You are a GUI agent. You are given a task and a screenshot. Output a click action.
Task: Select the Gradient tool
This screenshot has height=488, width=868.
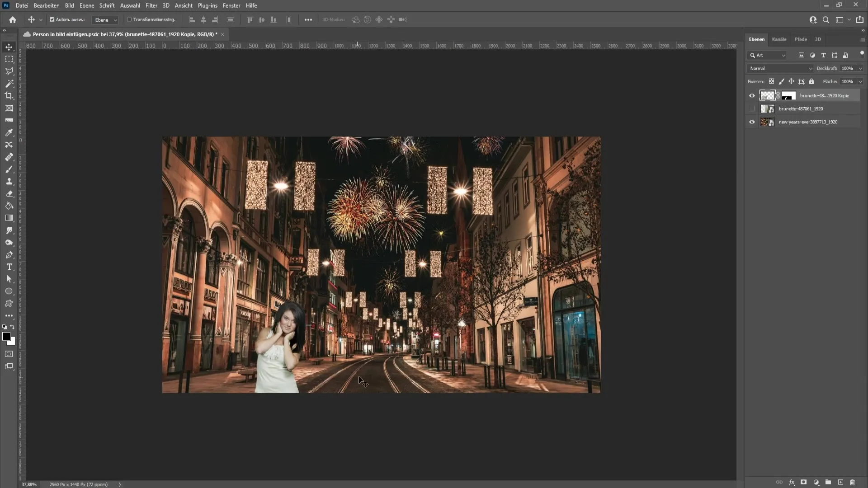pos(9,218)
